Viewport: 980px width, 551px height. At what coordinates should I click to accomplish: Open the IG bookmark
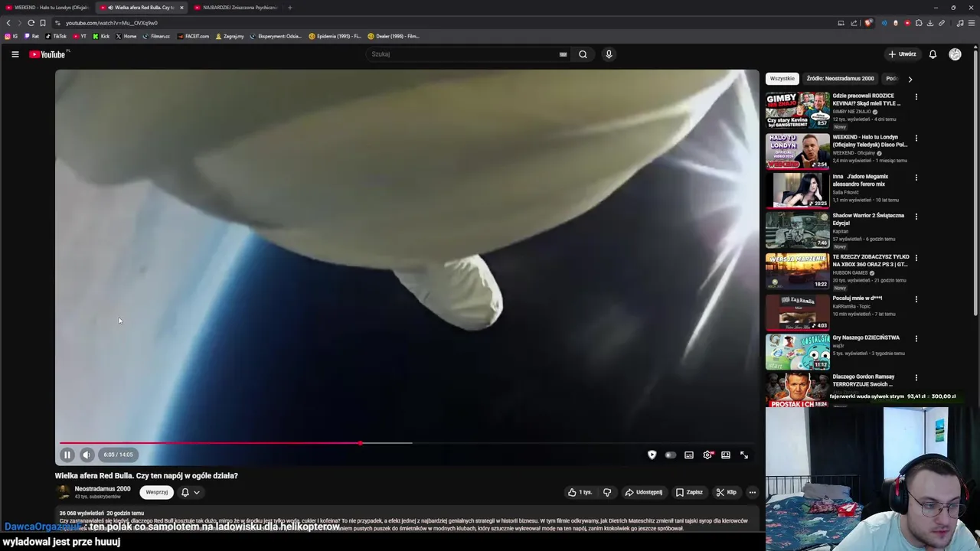click(11, 36)
